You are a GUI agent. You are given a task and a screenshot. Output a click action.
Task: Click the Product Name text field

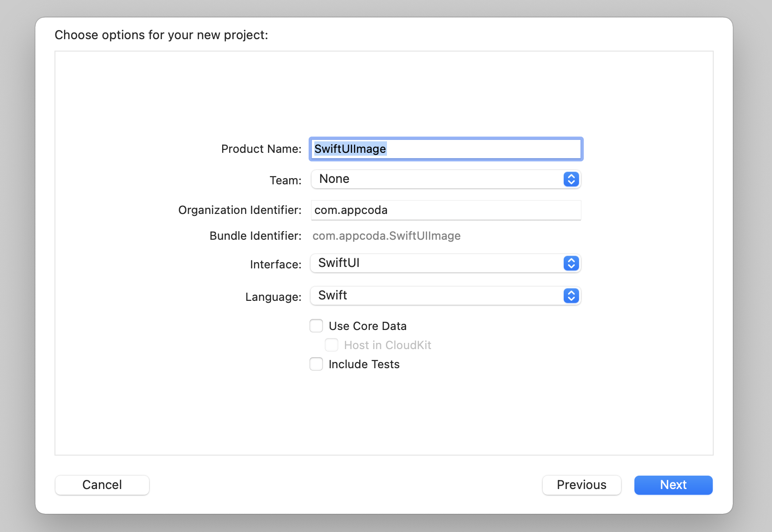(x=444, y=149)
